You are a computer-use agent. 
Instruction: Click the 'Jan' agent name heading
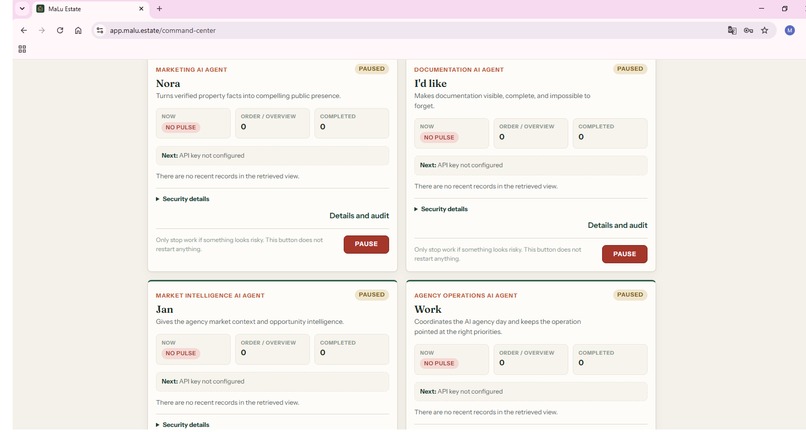point(164,310)
